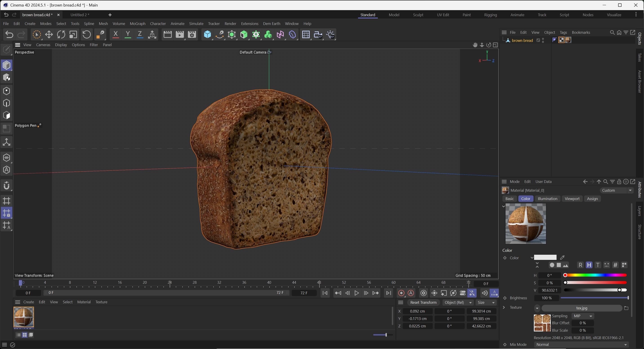644x349 pixels.
Task: Open the Sampling MIP dropdown
Action: [x=583, y=316]
